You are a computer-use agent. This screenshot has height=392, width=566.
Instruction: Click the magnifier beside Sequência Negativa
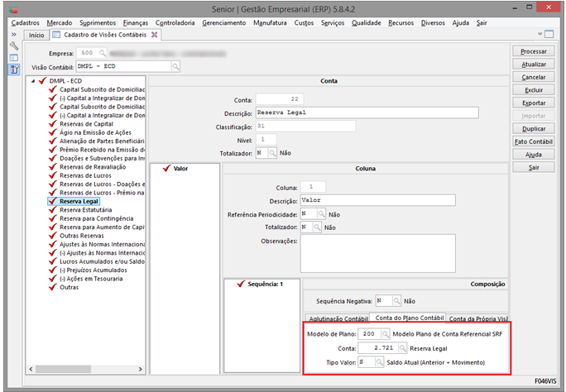coord(396,301)
